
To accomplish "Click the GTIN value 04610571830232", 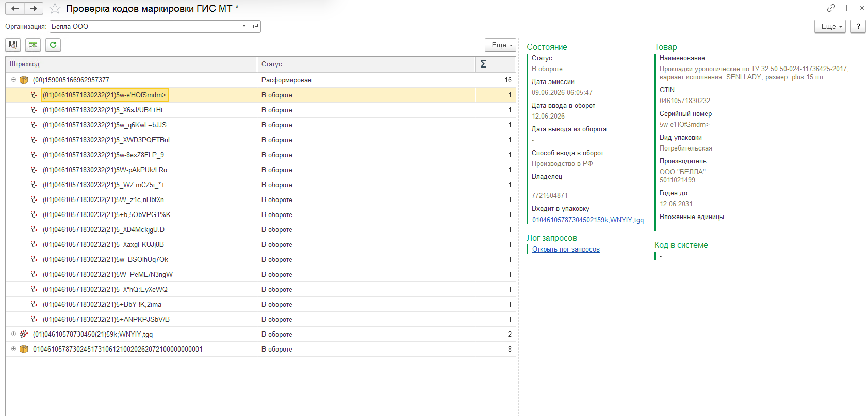I will tap(685, 101).
